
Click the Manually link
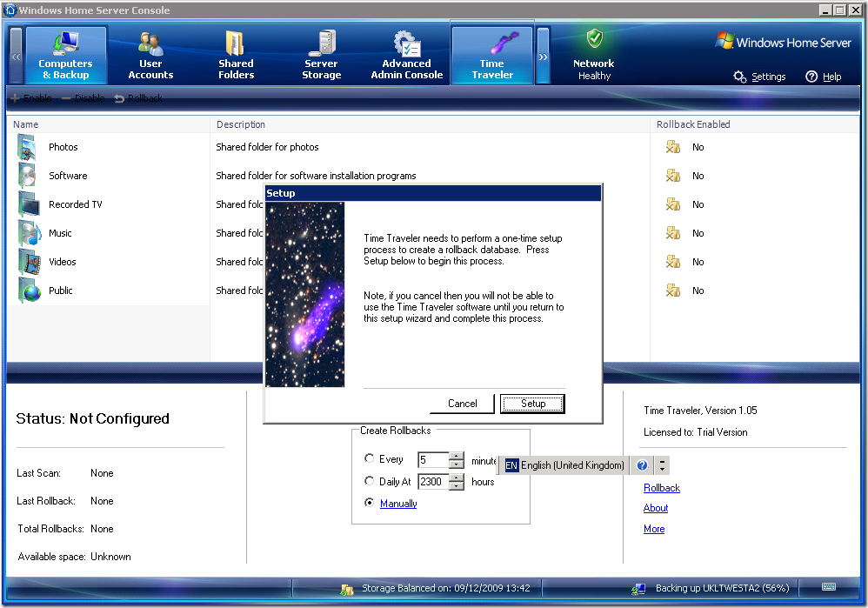398,504
